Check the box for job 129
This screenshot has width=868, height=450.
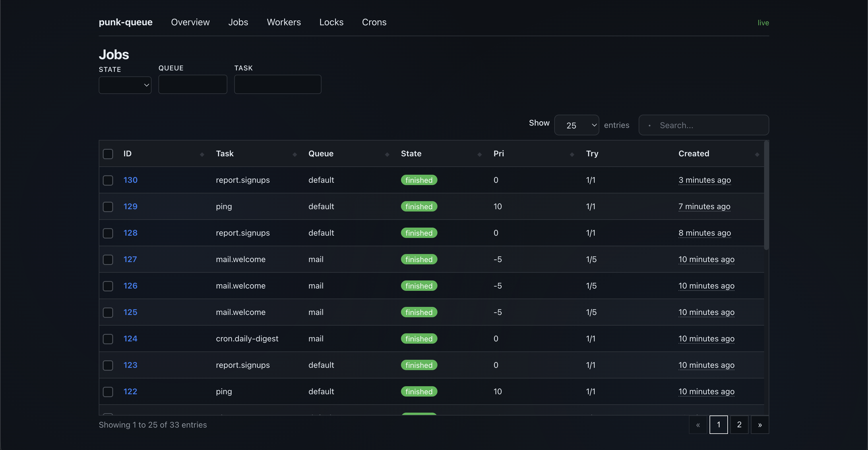pyautogui.click(x=108, y=206)
